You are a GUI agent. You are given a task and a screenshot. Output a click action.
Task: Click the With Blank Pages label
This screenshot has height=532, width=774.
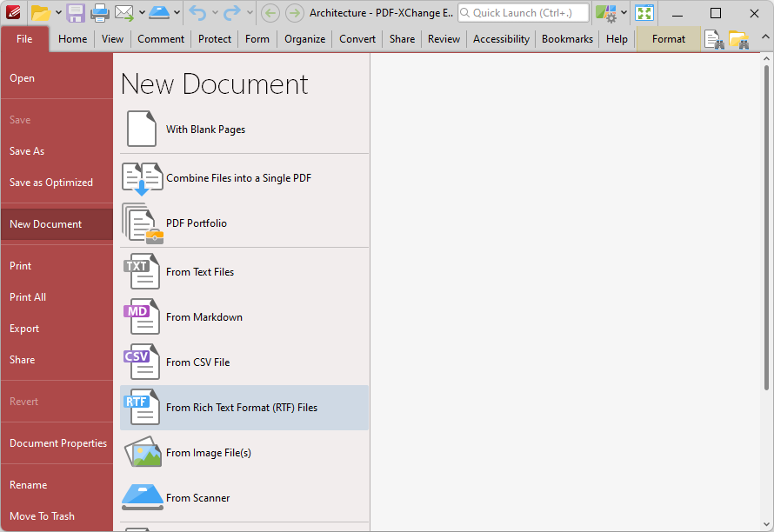pyautogui.click(x=205, y=130)
